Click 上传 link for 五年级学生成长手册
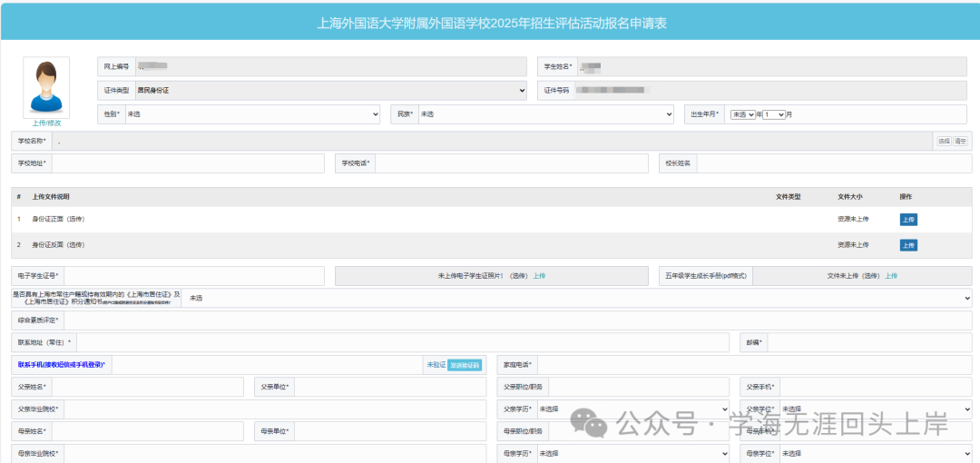This screenshot has height=463, width=980. point(891,276)
